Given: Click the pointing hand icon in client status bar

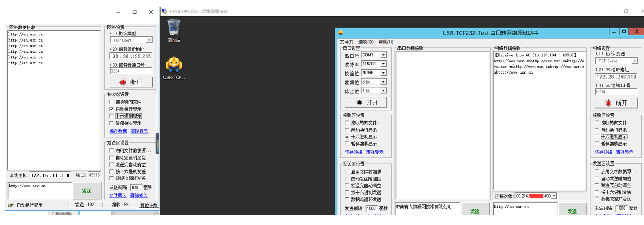Looking at the screenshot, I should tap(11, 205).
